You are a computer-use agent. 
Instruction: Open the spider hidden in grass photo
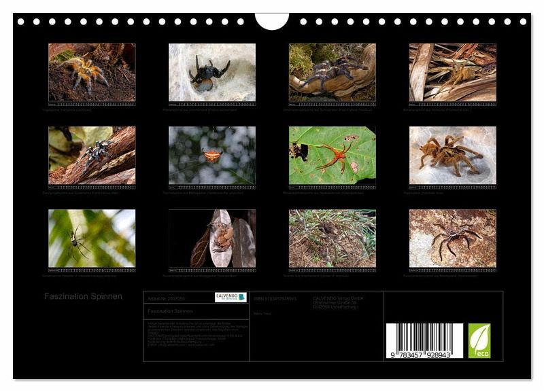point(332,238)
